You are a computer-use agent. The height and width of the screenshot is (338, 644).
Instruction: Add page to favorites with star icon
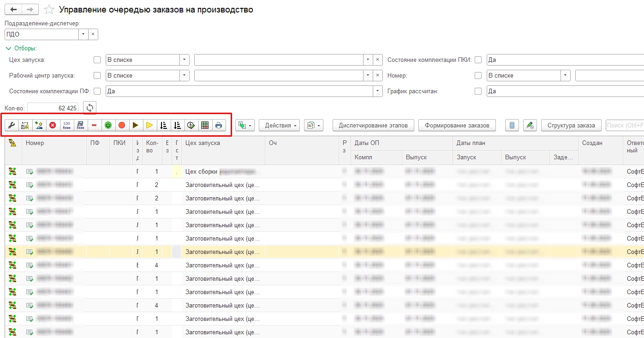48,10
